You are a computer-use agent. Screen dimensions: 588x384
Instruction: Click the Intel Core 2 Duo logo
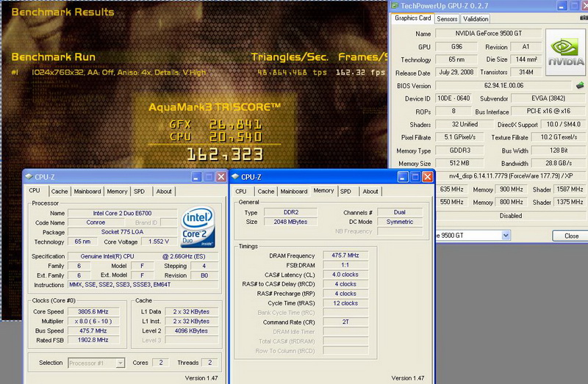coord(198,227)
